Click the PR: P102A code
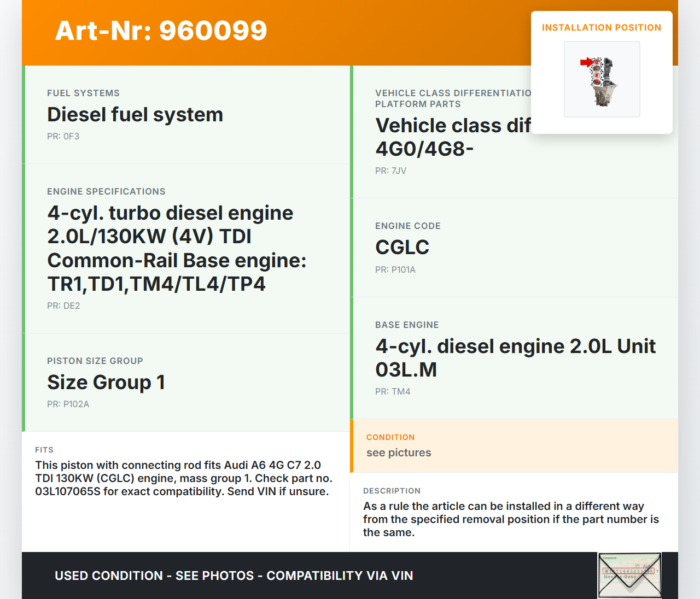The height and width of the screenshot is (599, 700). click(68, 404)
